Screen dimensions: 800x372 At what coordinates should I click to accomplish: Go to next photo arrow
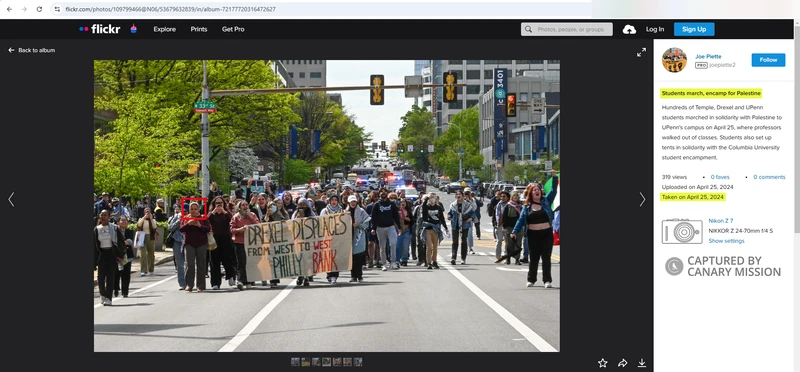tap(642, 200)
